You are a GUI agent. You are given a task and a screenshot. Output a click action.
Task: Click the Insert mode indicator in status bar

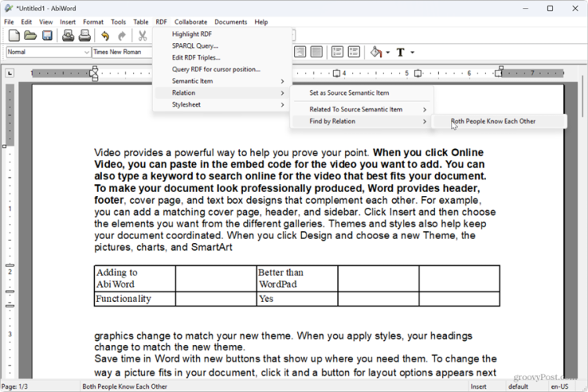point(478,387)
